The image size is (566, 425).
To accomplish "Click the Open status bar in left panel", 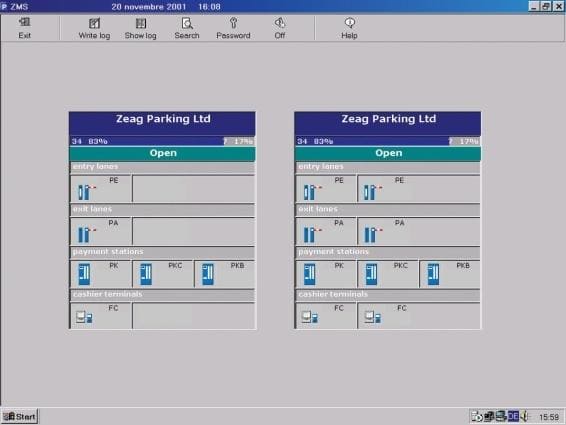I will tap(162, 153).
